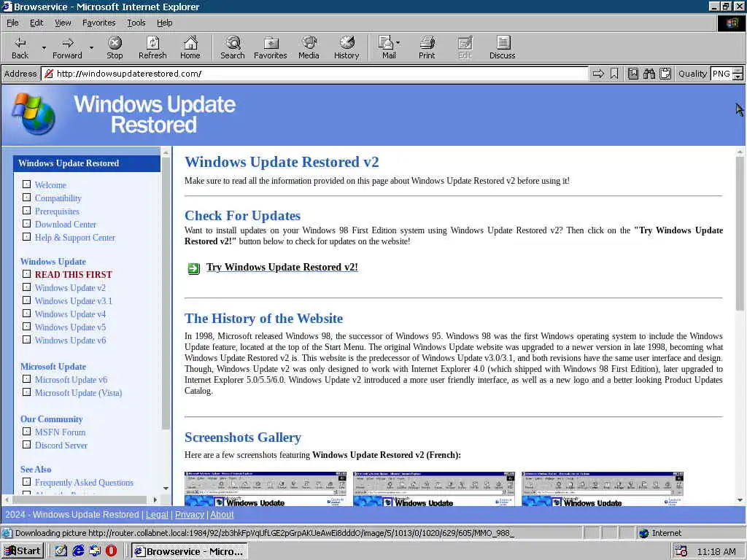
Task: Click the box icon beside Compatibility
Action: pyautogui.click(x=27, y=198)
